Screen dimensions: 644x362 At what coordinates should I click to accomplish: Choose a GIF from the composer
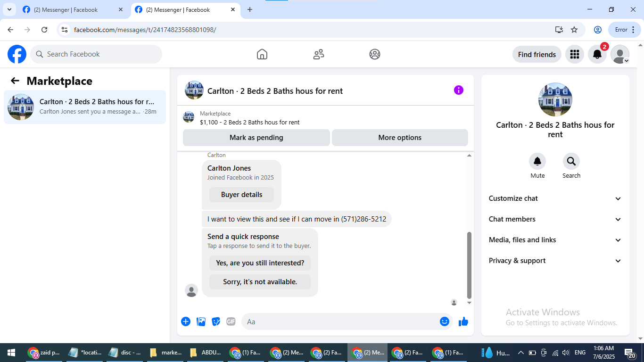click(x=231, y=321)
